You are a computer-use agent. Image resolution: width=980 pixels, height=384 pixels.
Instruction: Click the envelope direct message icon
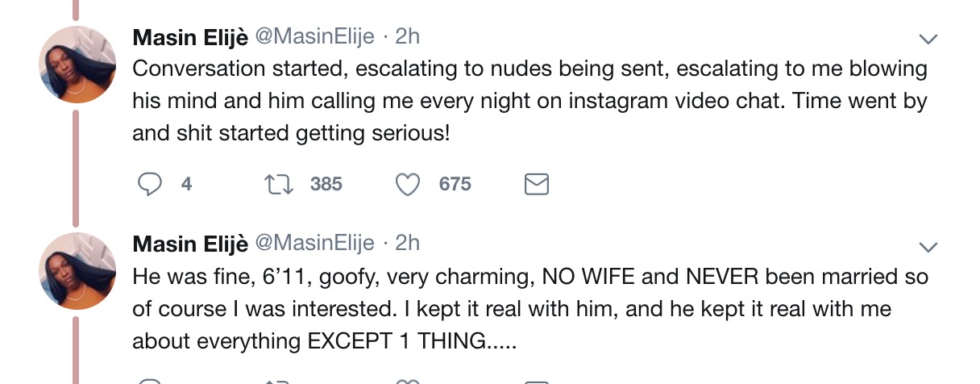[x=537, y=185]
